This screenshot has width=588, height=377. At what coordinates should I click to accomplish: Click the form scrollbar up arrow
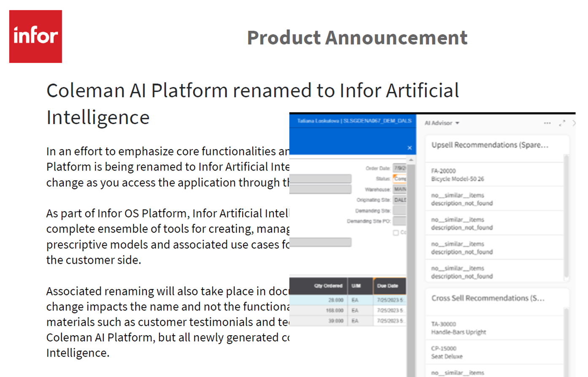click(x=411, y=160)
